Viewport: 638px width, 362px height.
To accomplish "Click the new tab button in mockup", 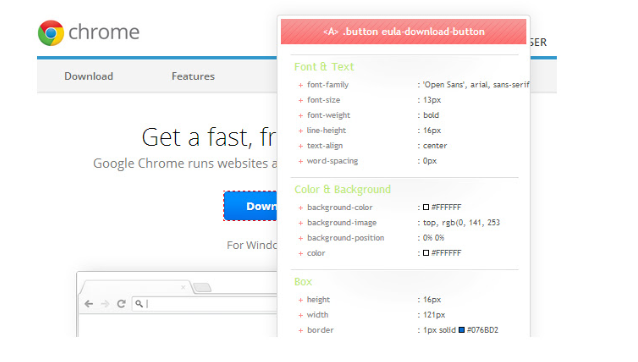I will 202,288.
